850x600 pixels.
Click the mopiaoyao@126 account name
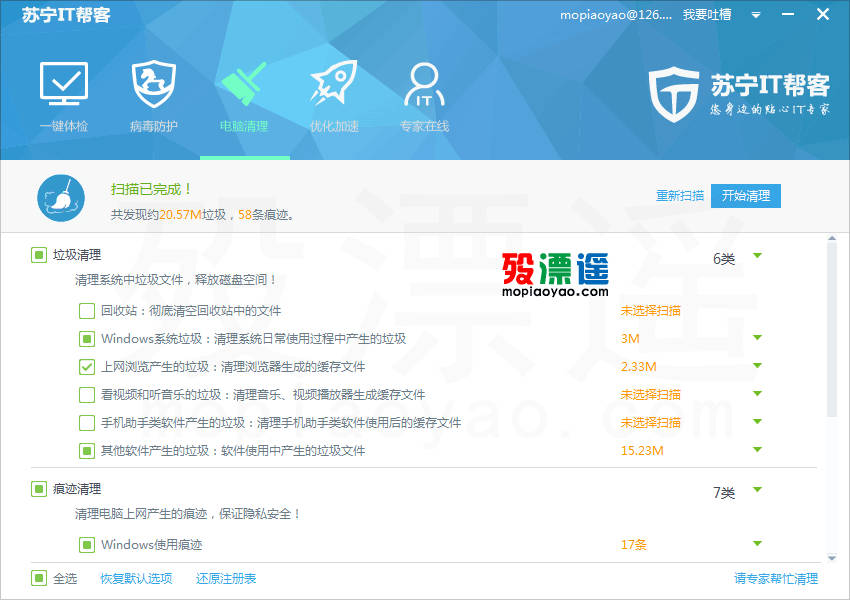(616, 15)
